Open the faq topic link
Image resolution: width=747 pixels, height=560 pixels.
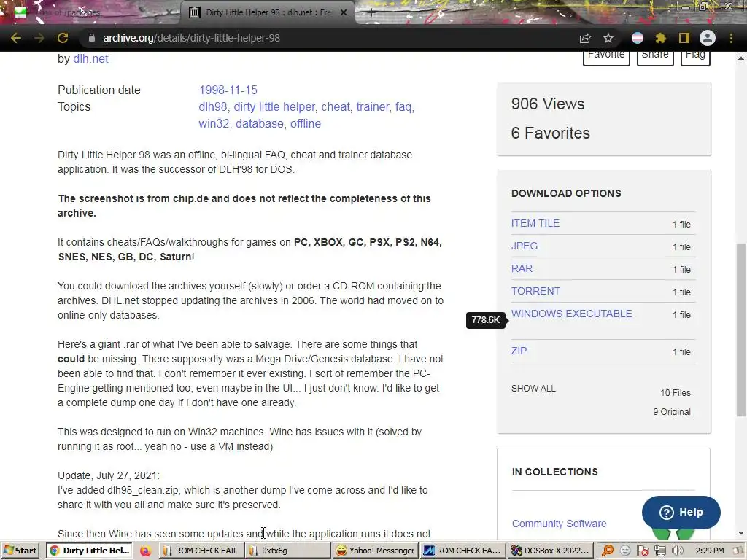(x=403, y=106)
